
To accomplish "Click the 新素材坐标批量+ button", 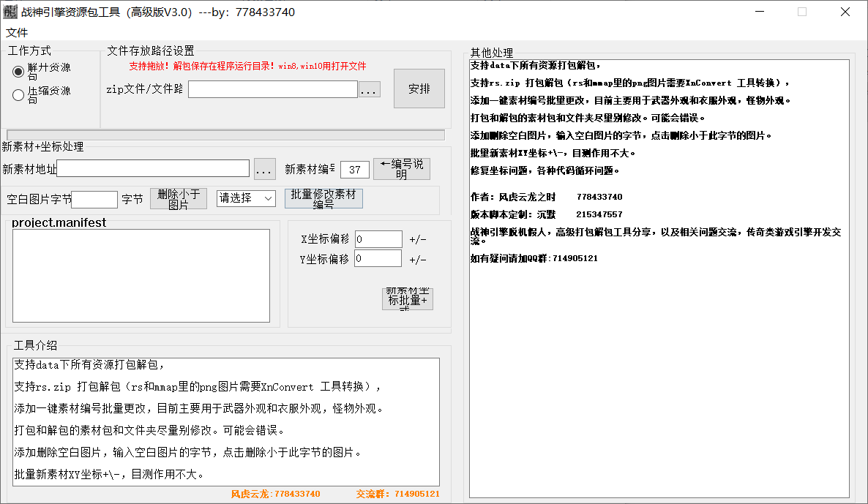I will (x=408, y=299).
